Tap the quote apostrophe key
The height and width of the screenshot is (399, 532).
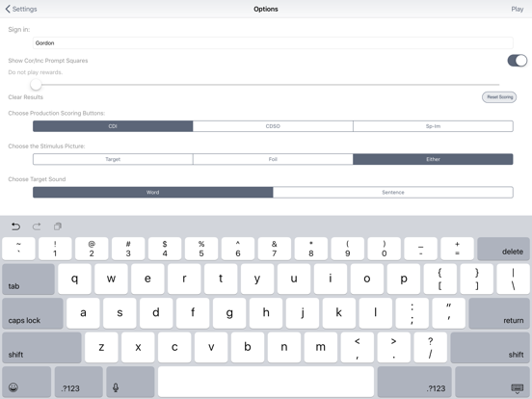pyautogui.click(x=448, y=313)
